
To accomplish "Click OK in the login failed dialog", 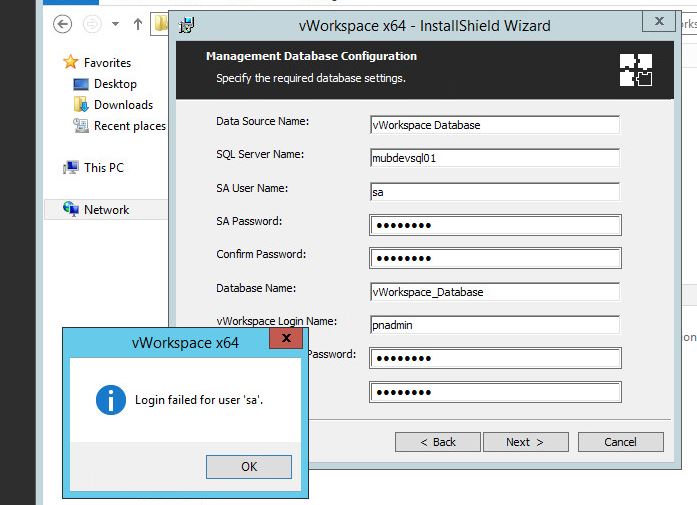I will (249, 466).
